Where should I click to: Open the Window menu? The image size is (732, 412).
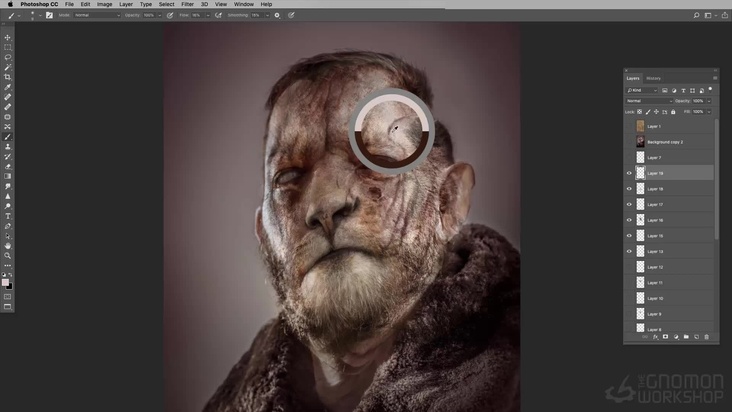[x=243, y=4]
